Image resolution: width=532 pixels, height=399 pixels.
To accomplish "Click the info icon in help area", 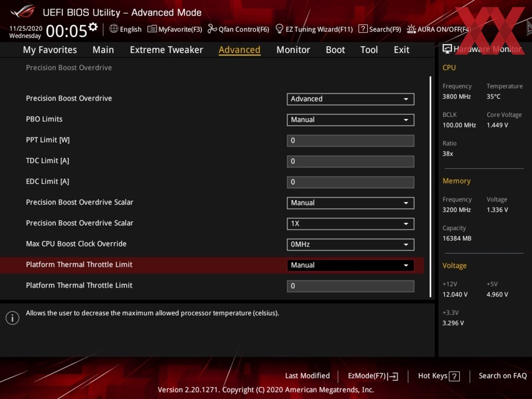I will click(x=13, y=318).
